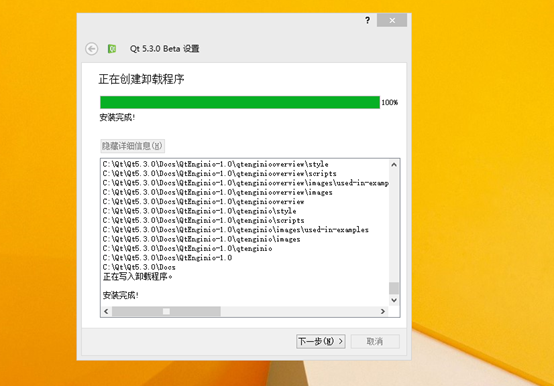
Task: Click the green Qt logo icon
Action: click(x=112, y=49)
